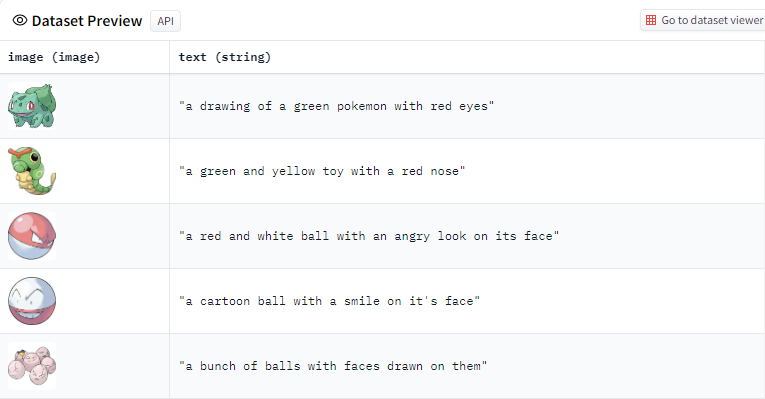
Task: Select the green Bulbasaur thumbnail
Action: point(32,106)
